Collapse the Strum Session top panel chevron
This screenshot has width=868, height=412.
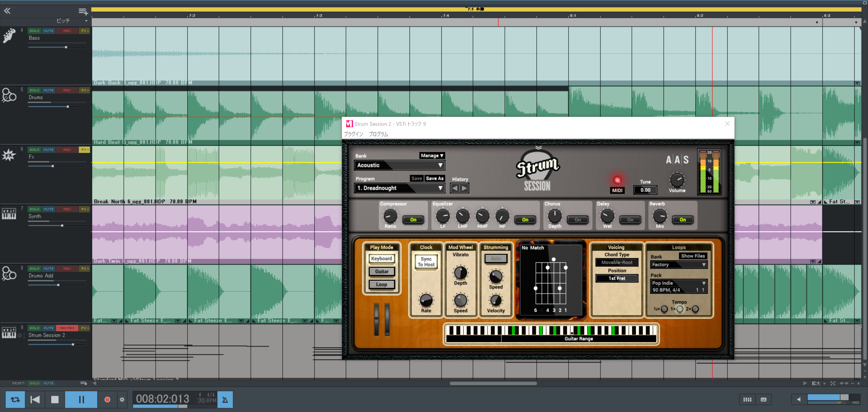[x=538, y=147]
